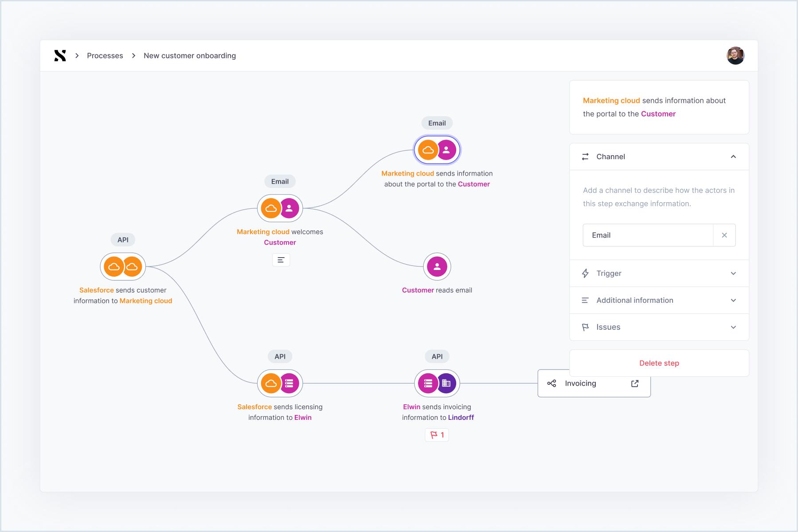
Task: Click the app logo in the breadcrumb
Action: [x=60, y=55]
